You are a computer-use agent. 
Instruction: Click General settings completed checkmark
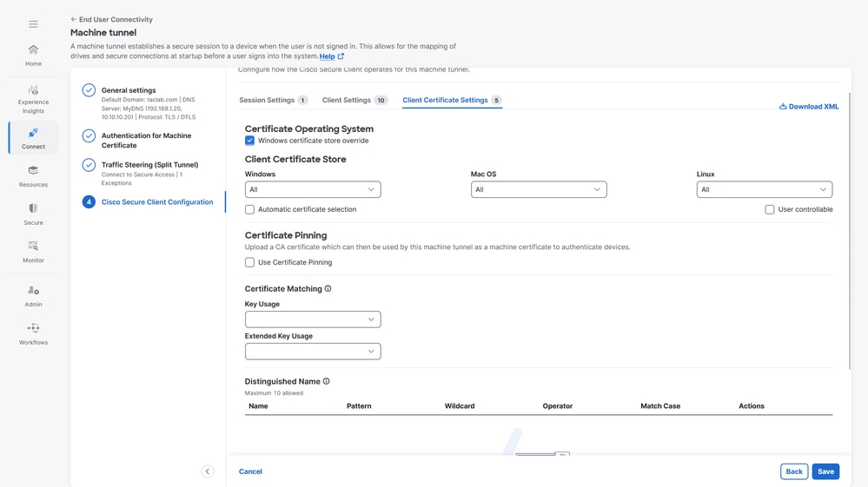click(x=89, y=90)
